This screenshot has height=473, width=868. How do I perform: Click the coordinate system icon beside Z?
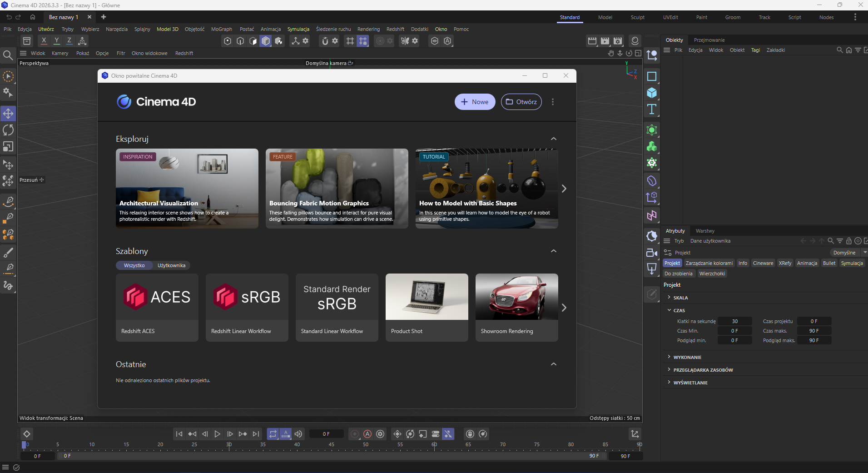click(x=82, y=41)
